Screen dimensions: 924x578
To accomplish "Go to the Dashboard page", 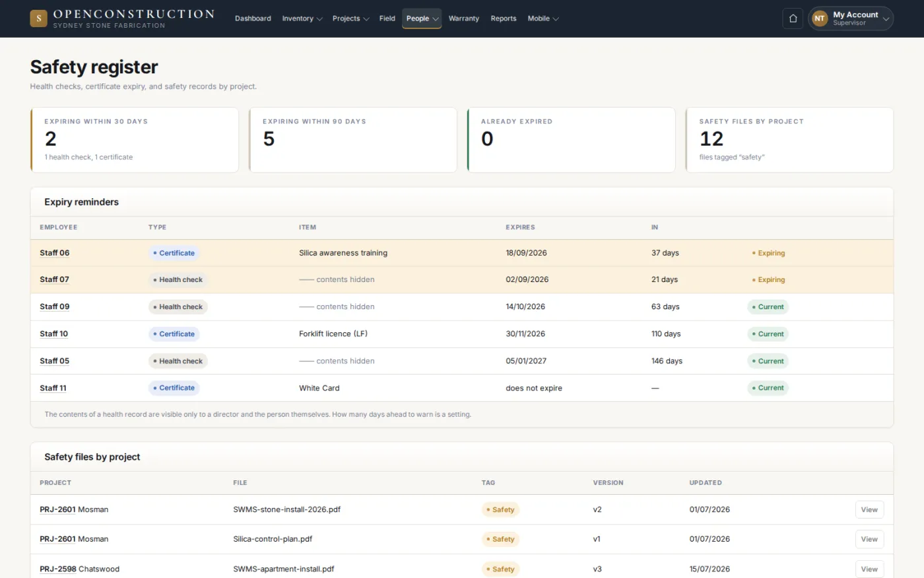I will tap(253, 18).
